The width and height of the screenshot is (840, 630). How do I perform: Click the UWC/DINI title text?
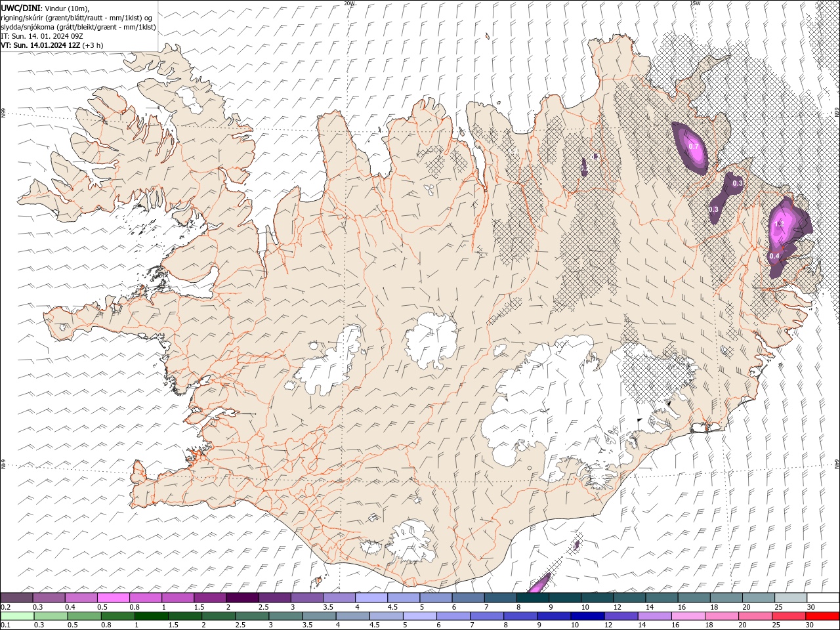click(x=20, y=8)
